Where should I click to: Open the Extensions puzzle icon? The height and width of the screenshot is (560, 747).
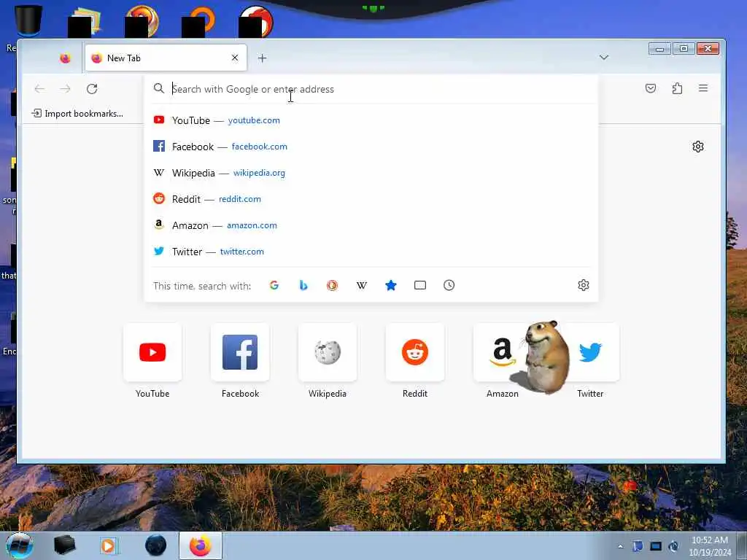(677, 88)
